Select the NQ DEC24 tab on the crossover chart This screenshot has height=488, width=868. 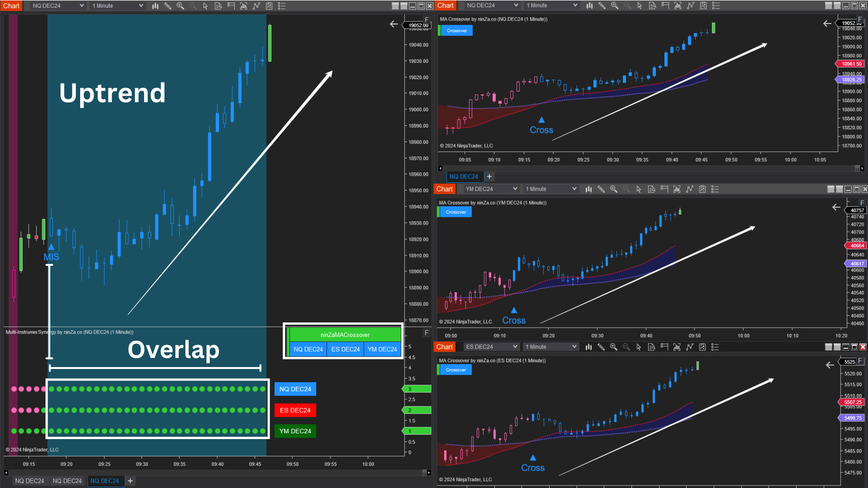464,177
